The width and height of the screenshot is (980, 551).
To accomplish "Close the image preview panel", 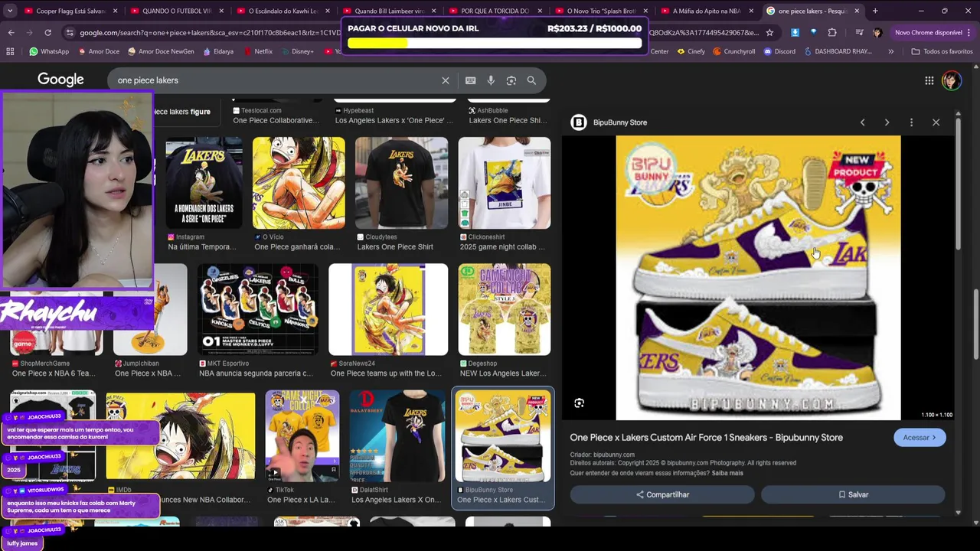I will click(x=936, y=122).
